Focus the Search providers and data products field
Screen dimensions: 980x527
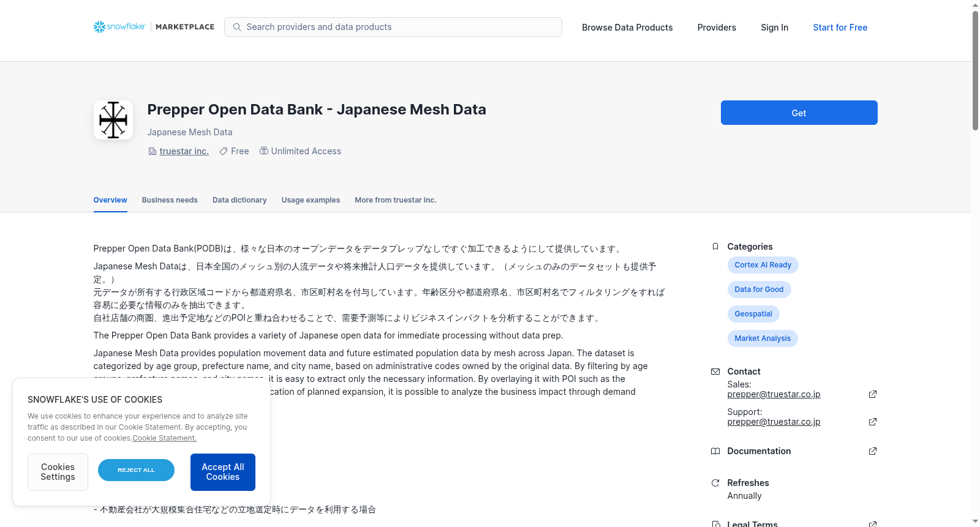tap(393, 27)
